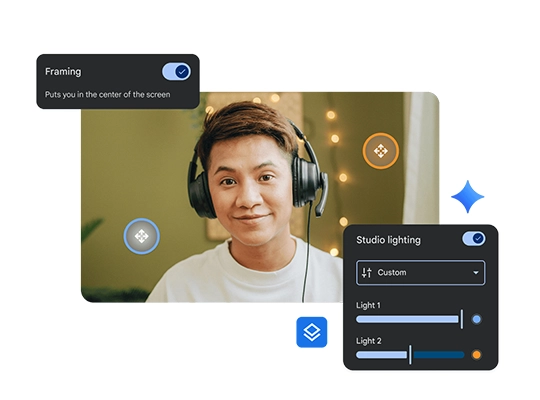Screen dimensions: 540x400
Task: Click the Framing label text
Action: (63, 72)
